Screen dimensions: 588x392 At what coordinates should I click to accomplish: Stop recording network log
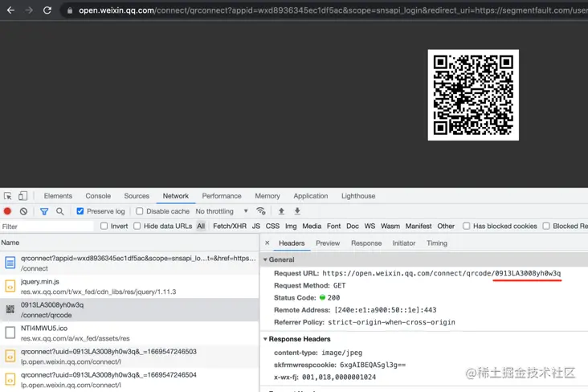click(x=7, y=211)
